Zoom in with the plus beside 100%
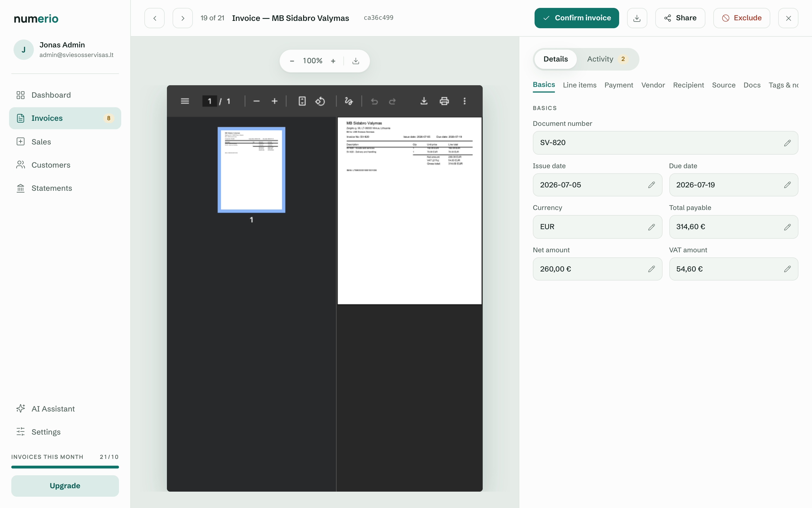The width and height of the screenshot is (812, 508). (333, 61)
